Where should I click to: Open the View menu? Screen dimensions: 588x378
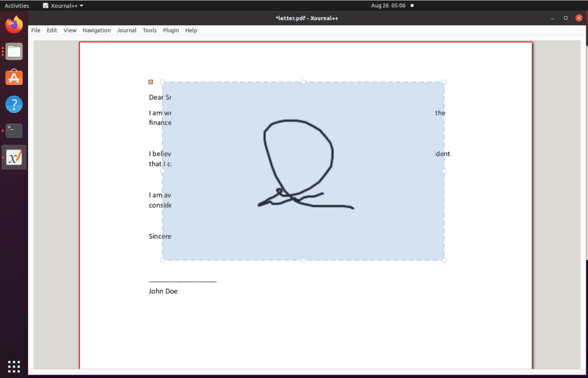69,30
